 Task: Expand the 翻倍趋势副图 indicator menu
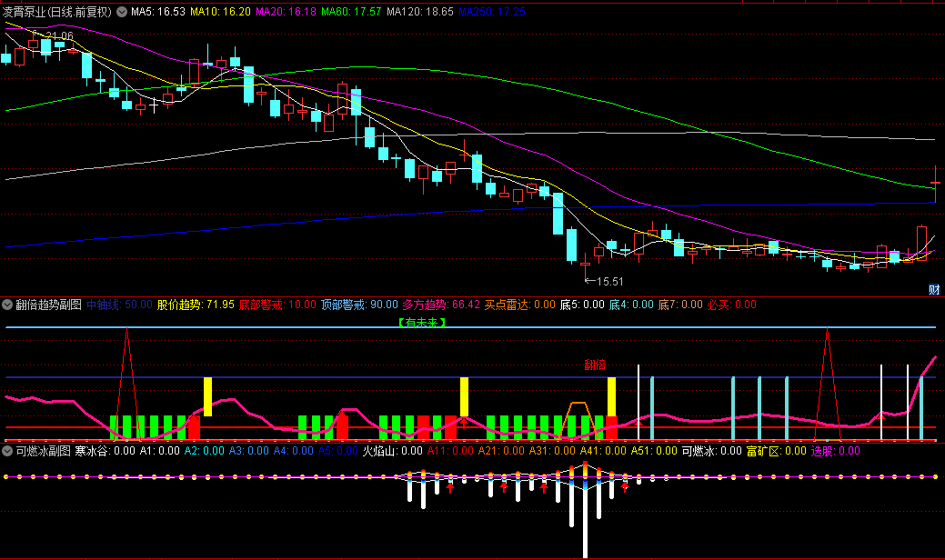[7, 305]
